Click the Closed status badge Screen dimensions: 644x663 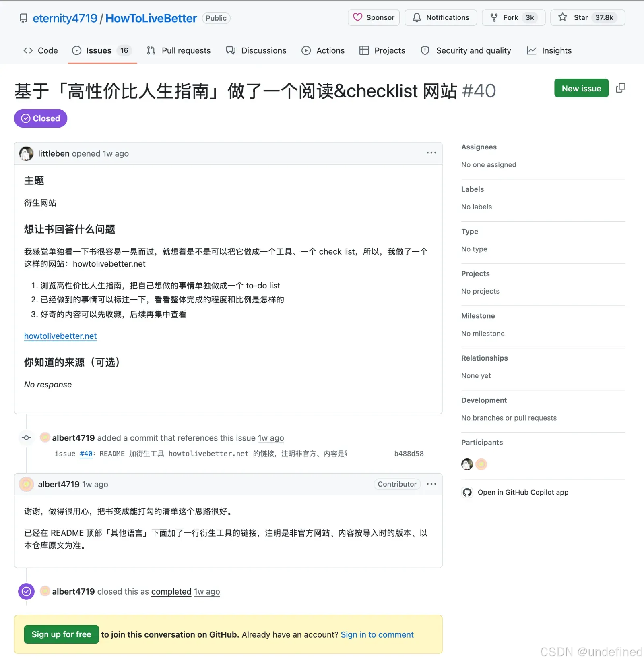(41, 118)
